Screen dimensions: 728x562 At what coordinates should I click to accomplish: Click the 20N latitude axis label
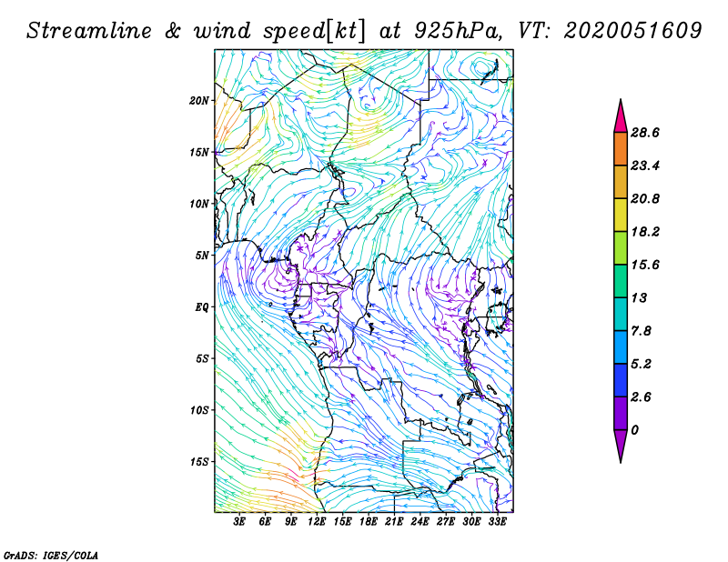click(x=200, y=101)
